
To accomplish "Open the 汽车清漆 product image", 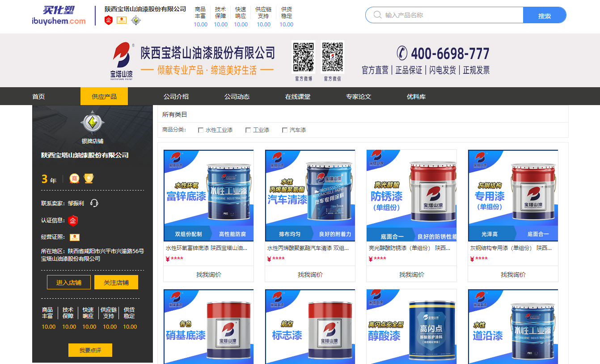I will [x=310, y=195].
